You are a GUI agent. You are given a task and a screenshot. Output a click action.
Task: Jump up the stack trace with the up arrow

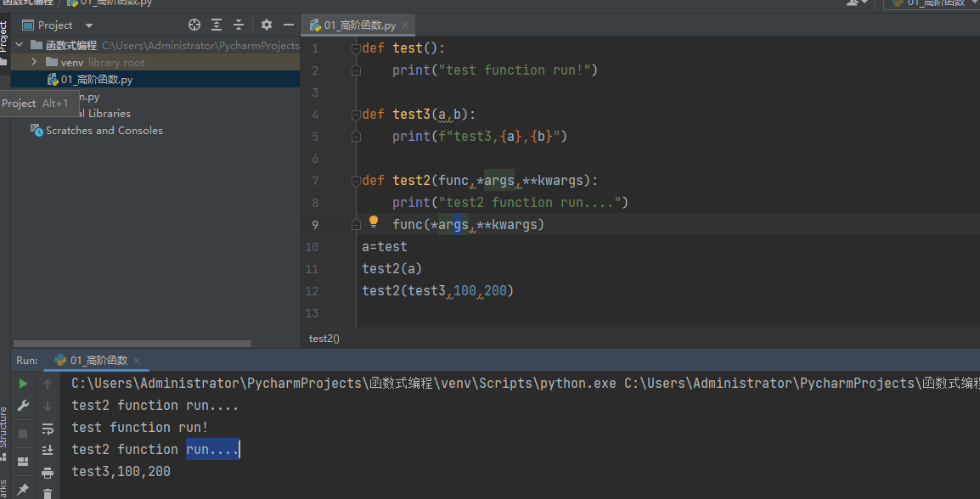pos(48,384)
